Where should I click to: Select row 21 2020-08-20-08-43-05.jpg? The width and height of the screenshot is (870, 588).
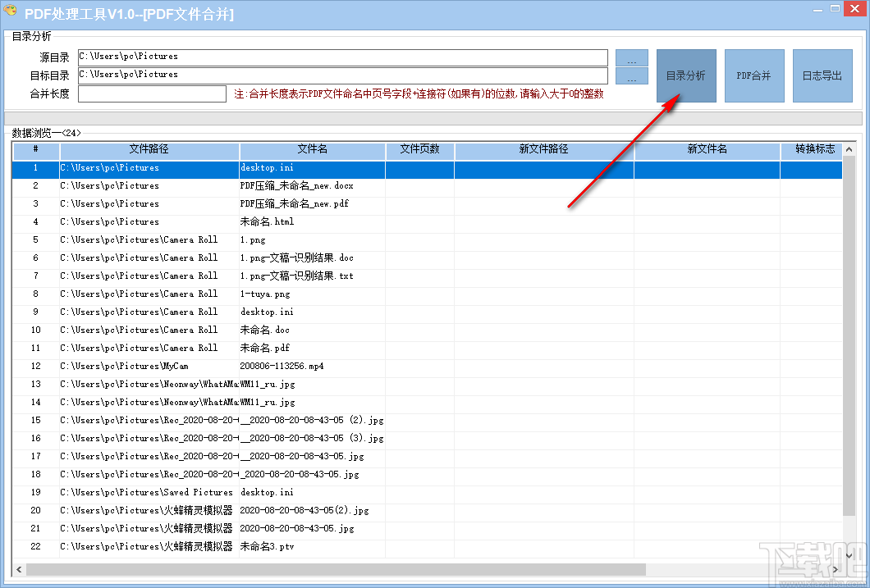click(428, 529)
